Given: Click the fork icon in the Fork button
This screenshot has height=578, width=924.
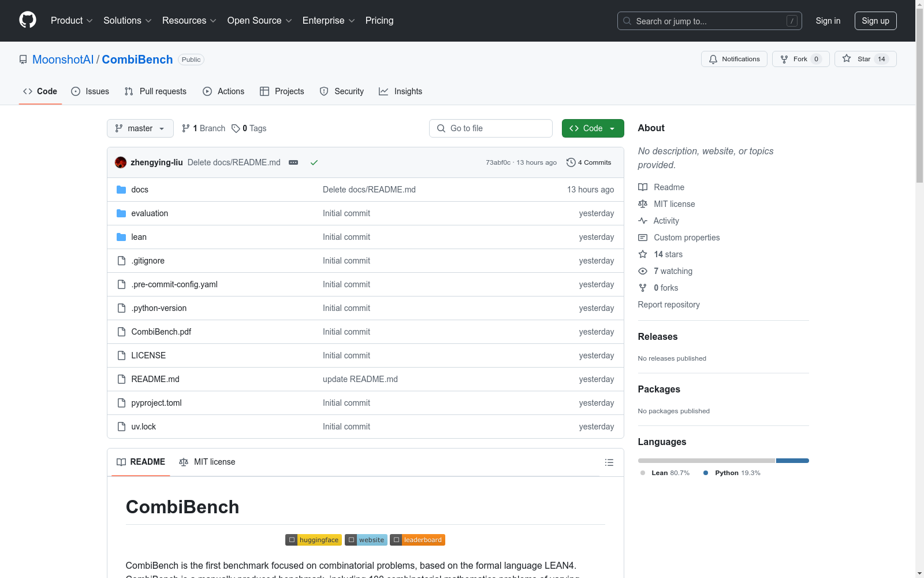Looking at the screenshot, I should (x=784, y=59).
